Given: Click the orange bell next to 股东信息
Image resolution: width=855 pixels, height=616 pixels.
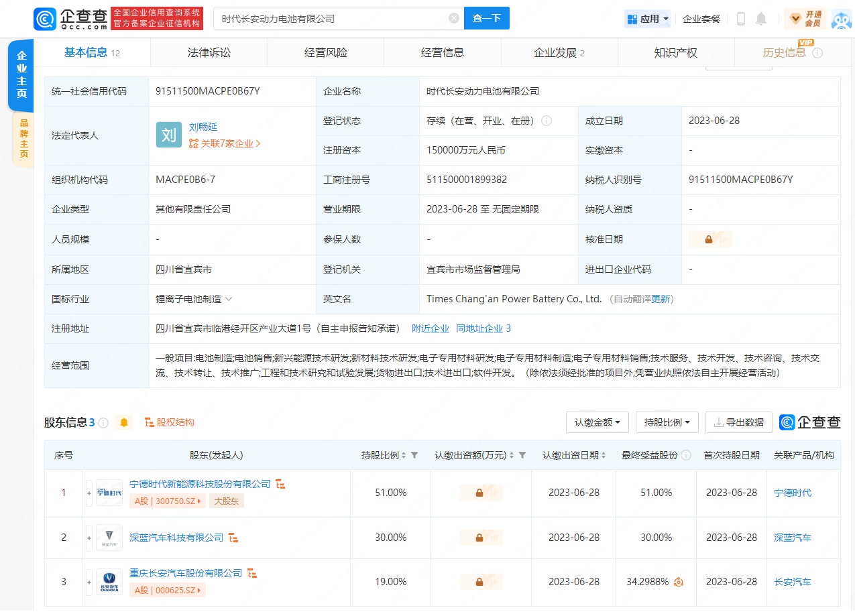Looking at the screenshot, I should click(123, 422).
